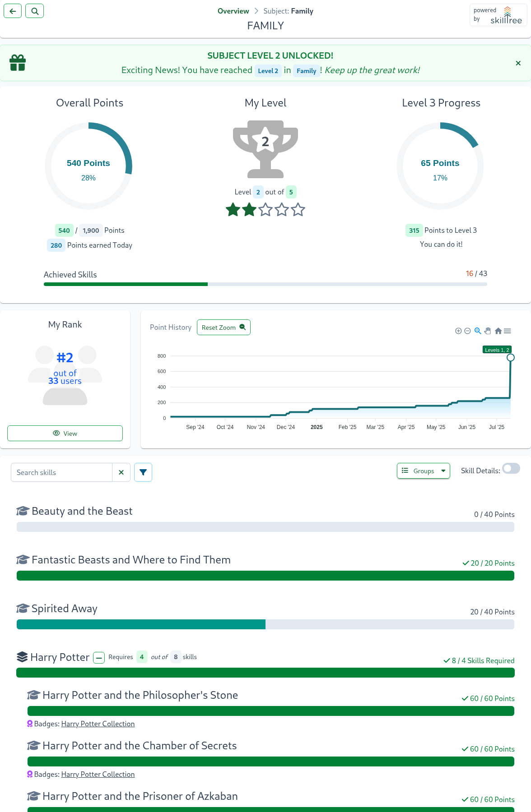The width and height of the screenshot is (531, 812).
Task: Click the Spirited Away graduation cap icon
Action: coord(23,608)
